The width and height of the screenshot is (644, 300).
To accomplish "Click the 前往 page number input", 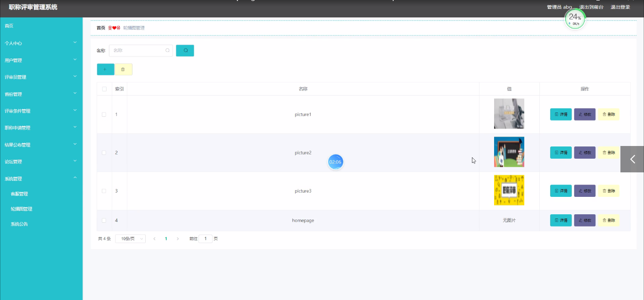I will 206,239.
